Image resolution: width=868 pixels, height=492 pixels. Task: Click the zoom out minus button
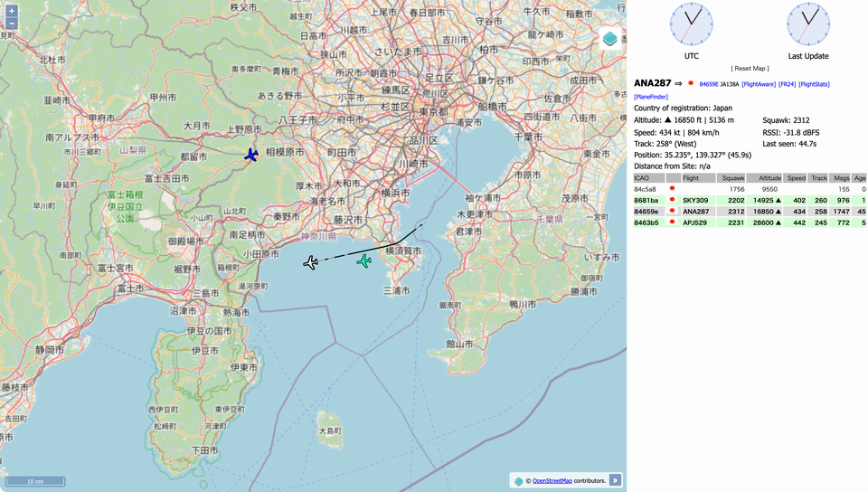tap(12, 25)
